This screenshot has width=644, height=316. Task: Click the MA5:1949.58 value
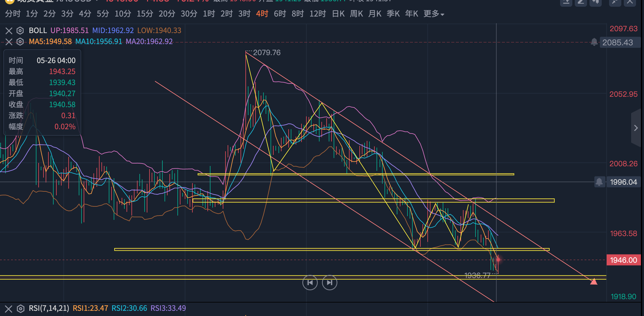pyautogui.click(x=50, y=42)
